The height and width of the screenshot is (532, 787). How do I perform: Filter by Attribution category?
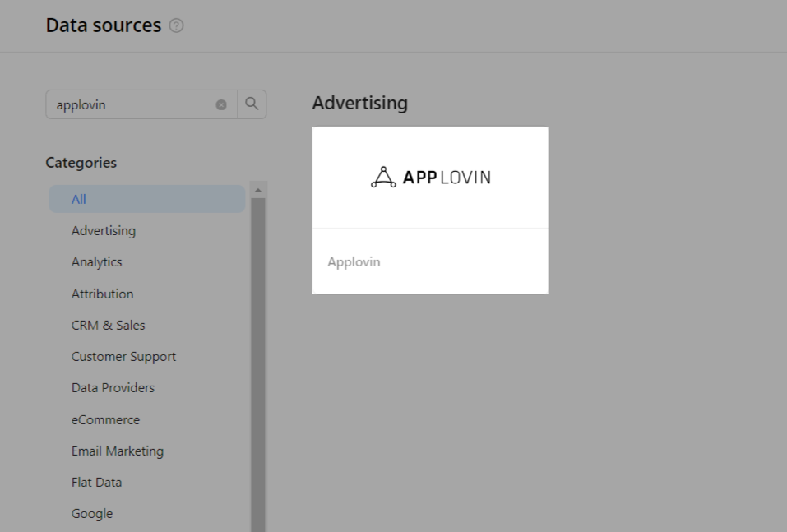click(x=103, y=294)
